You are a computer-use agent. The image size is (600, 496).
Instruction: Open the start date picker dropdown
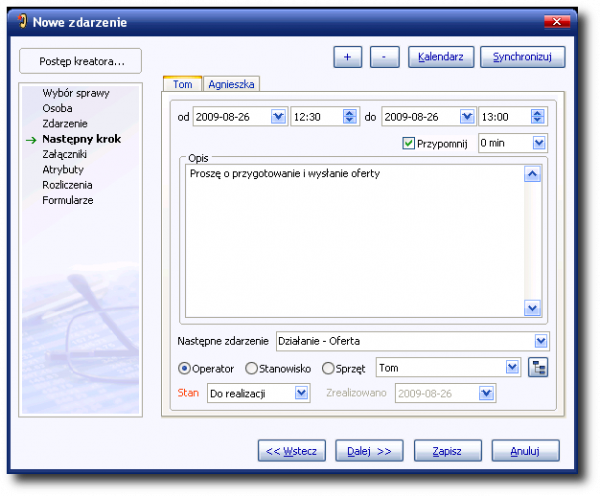(x=277, y=117)
